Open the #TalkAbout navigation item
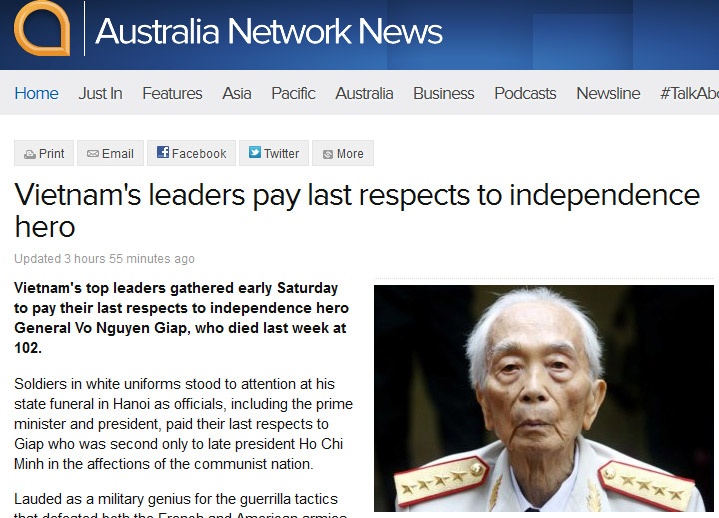This screenshot has width=719, height=518. [690, 94]
